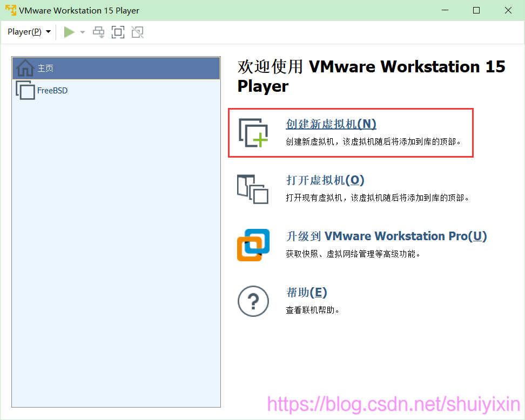Close the VMware Player window
The width and height of the screenshot is (525, 420).
(508, 10)
